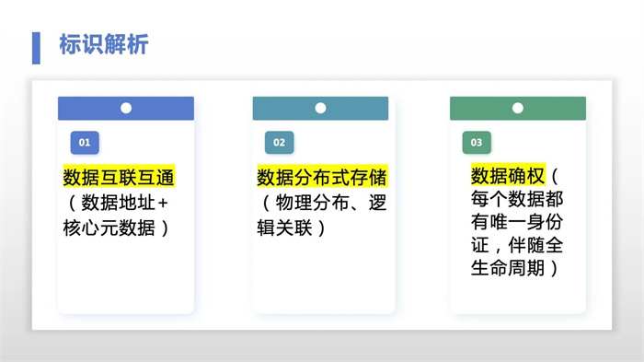Click highlighted text 数据互联互通
Screen dimensions: 644x362
tap(119, 177)
